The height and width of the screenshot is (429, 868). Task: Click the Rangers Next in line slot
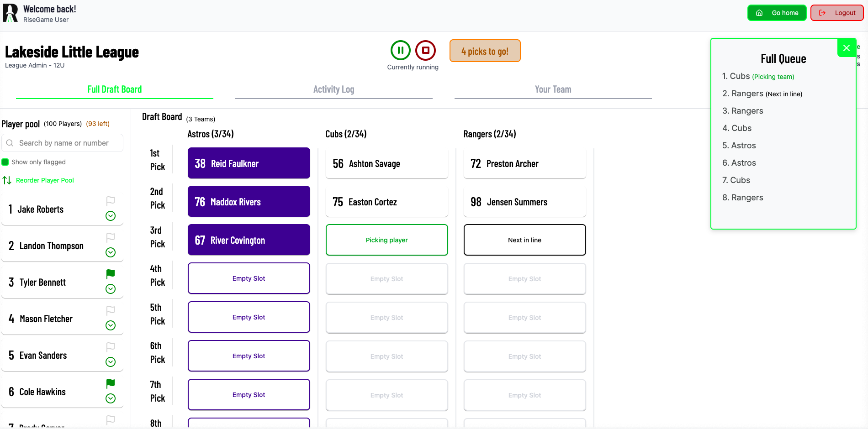click(x=525, y=240)
